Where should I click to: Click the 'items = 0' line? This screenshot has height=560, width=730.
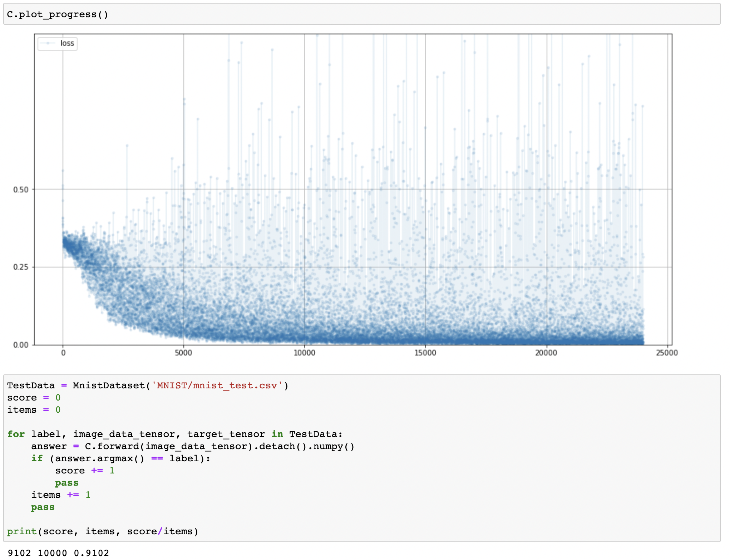(34, 410)
